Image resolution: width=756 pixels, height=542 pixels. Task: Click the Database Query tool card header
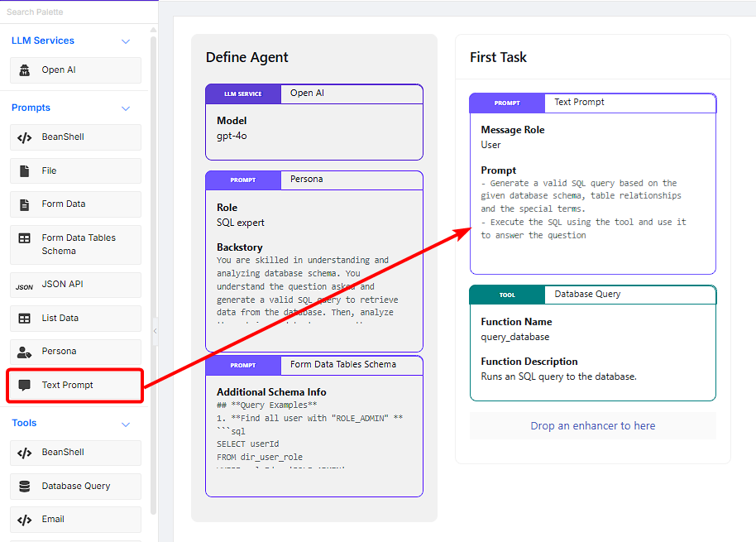click(x=593, y=295)
